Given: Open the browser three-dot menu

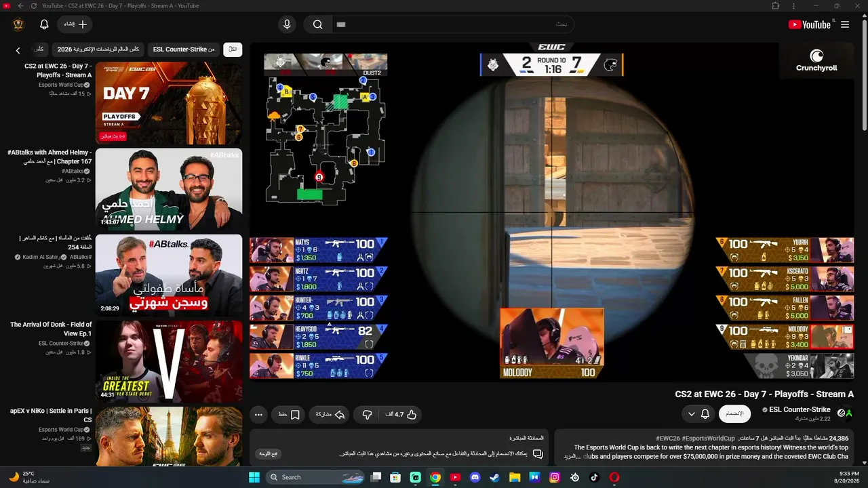Looking at the screenshot, I should [x=793, y=6].
